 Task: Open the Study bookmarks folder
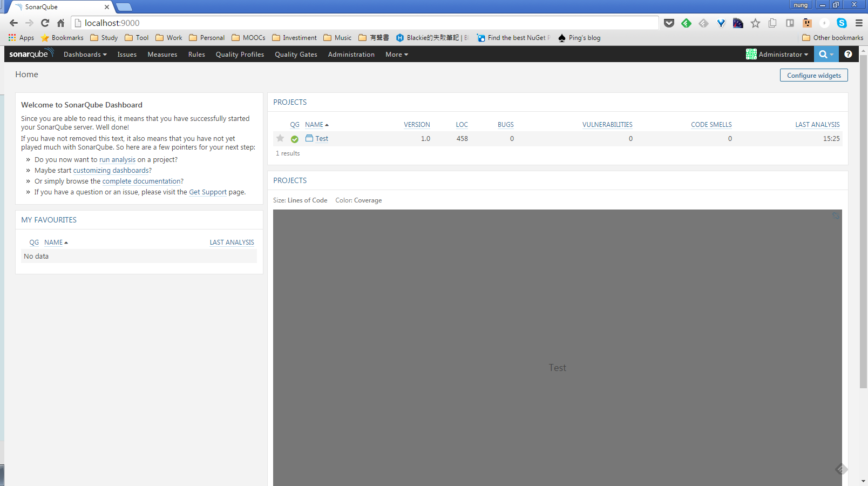coord(104,38)
